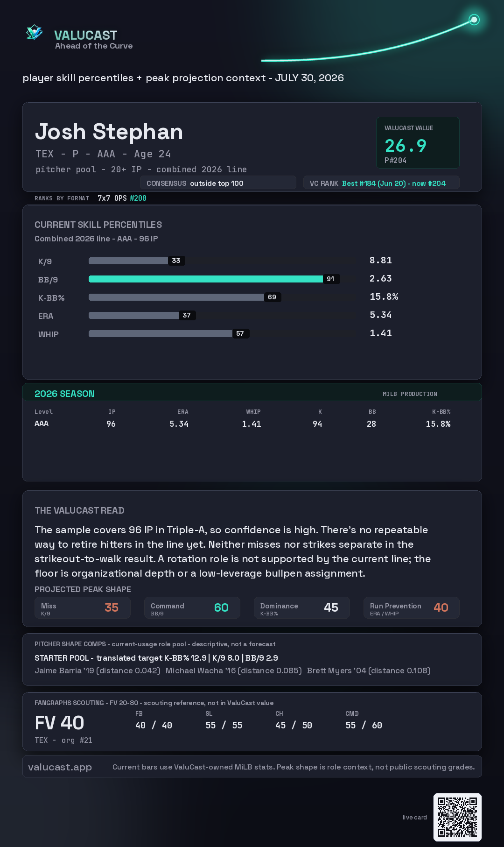504x847 pixels.
Task: Click the ValuCast logo icon
Action: pyautogui.click(x=34, y=33)
